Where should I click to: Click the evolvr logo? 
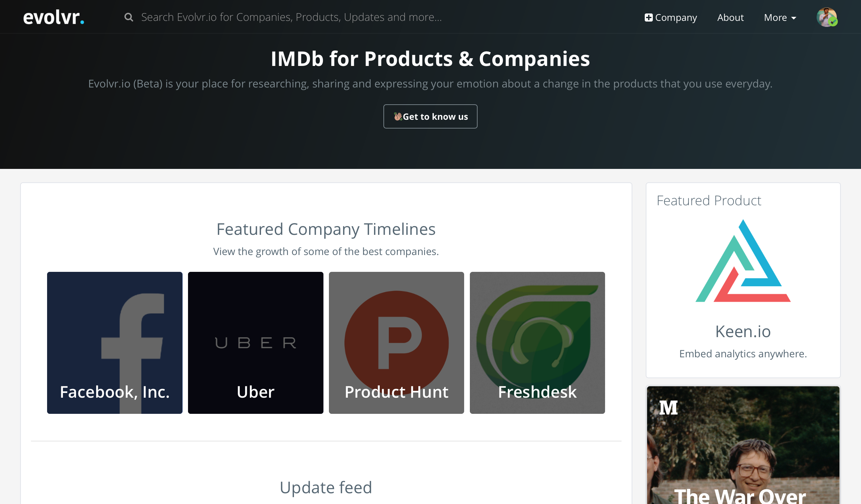pyautogui.click(x=53, y=17)
